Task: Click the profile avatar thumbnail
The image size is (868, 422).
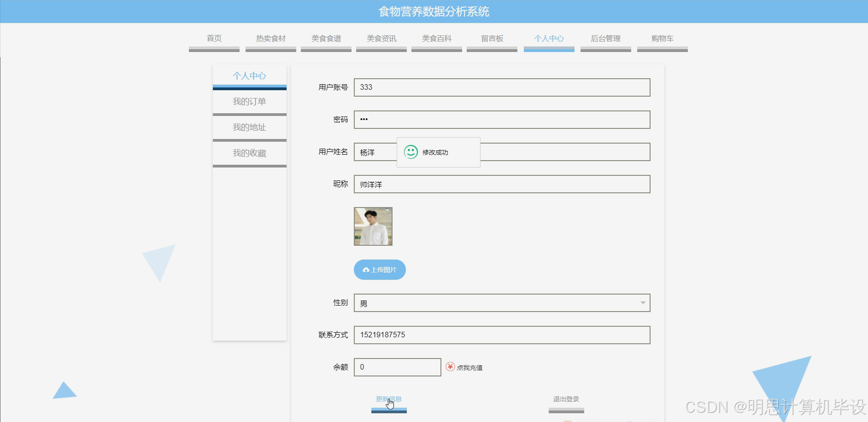Action: click(373, 226)
